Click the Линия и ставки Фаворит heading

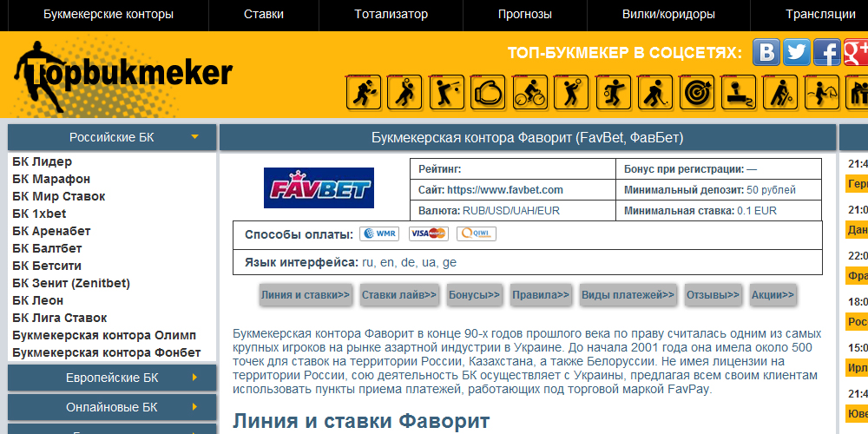pos(361,421)
